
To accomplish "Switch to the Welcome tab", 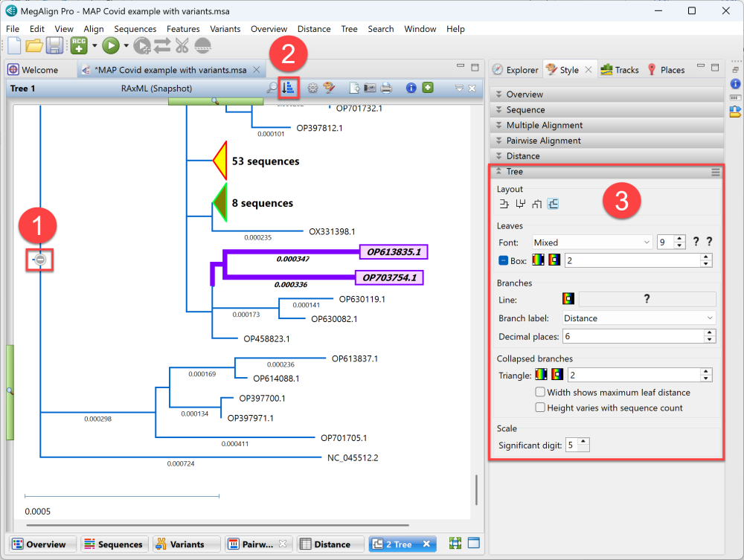I will pos(33,70).
